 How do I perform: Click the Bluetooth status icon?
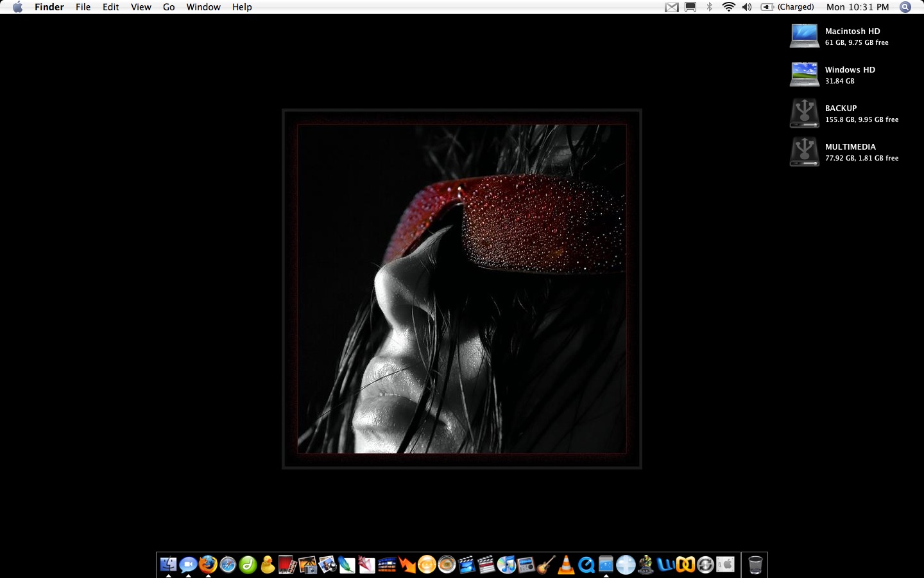click(x=709, y=7)
